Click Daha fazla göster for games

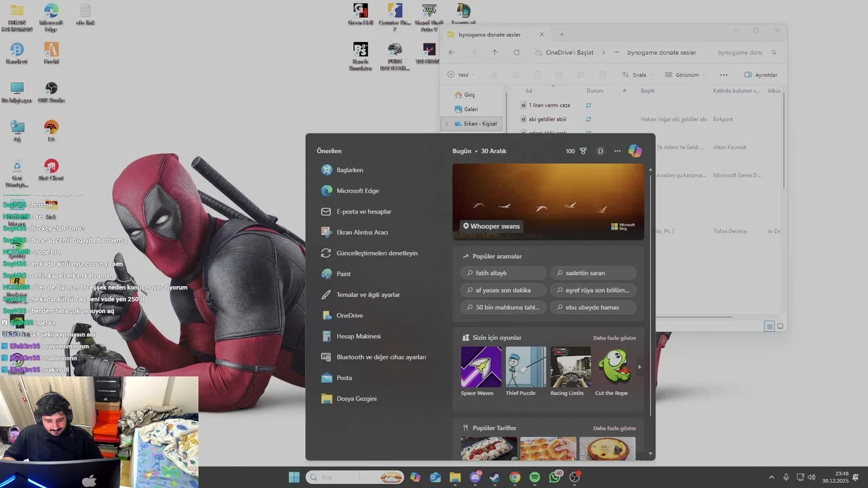614,338
